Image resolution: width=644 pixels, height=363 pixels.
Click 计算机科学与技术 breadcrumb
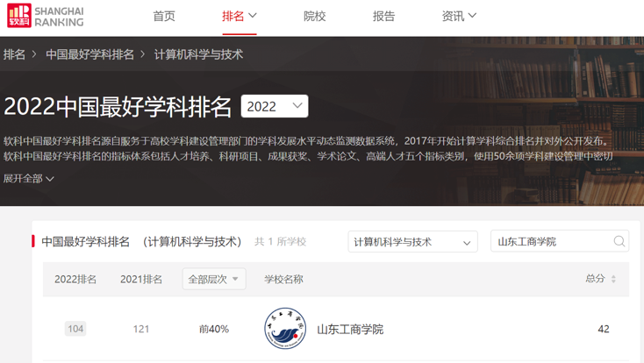[198, 54]
